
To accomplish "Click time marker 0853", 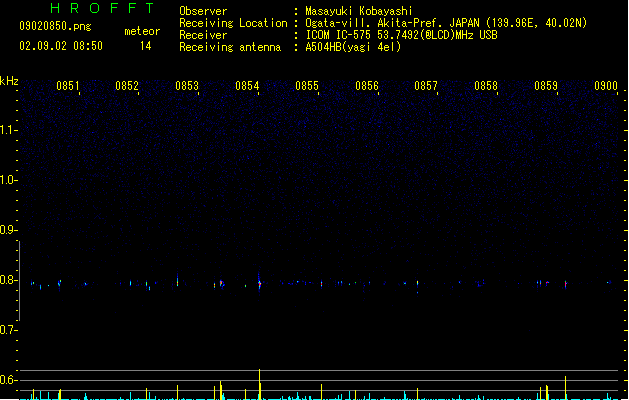I will 187,86.
